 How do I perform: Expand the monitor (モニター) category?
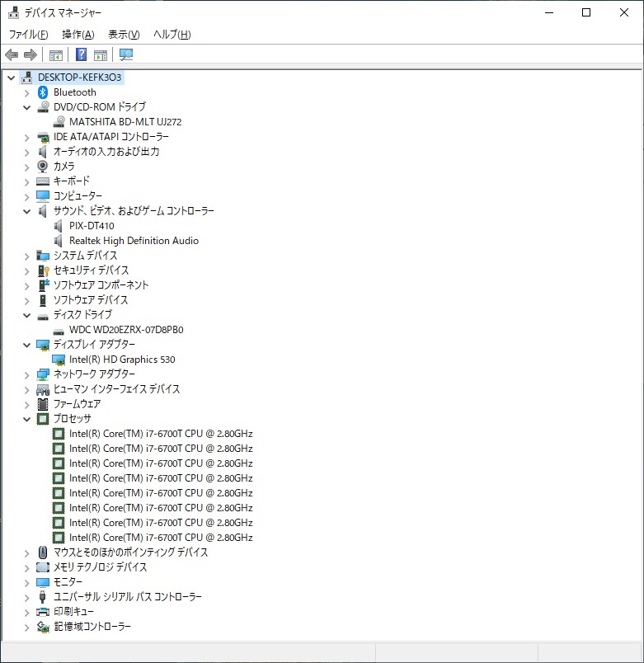[27, 583]
